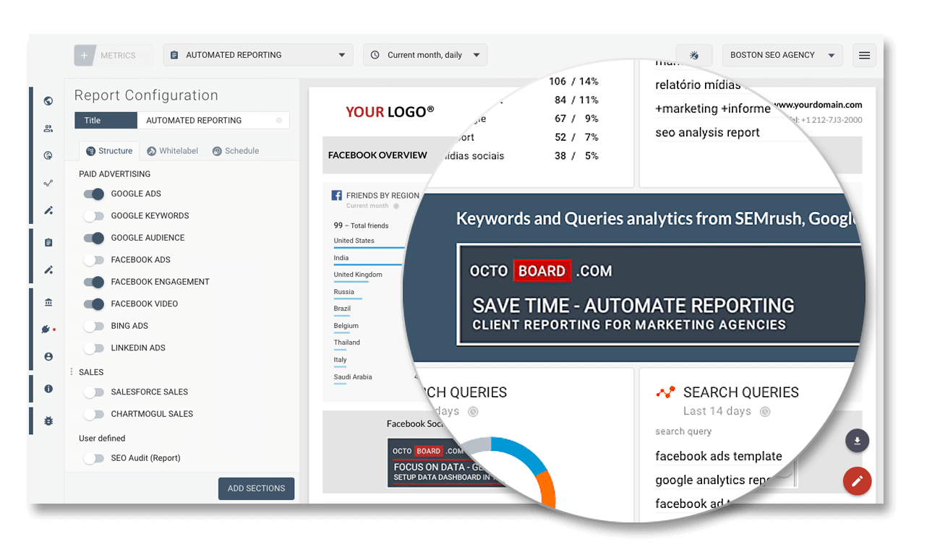Viewport: 940px width, 560px height.
Task: Click the METRICS label button
Action: coord(118,56)
